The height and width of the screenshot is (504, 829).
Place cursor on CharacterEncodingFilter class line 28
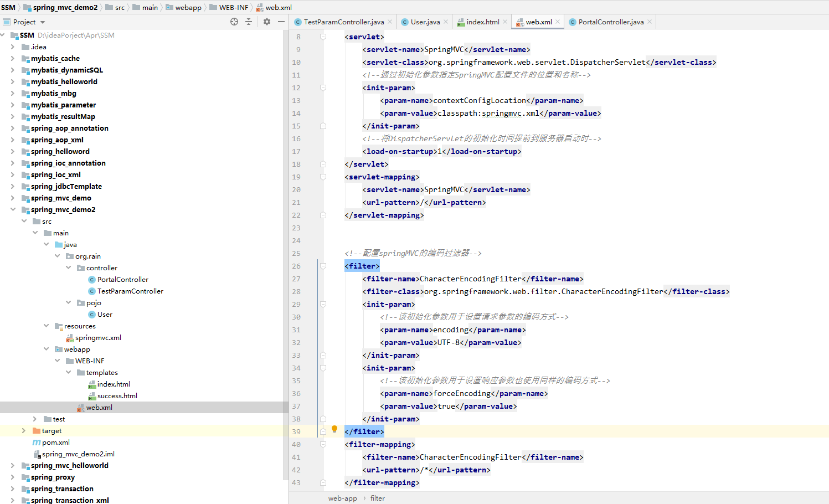[x=543, y=291]
